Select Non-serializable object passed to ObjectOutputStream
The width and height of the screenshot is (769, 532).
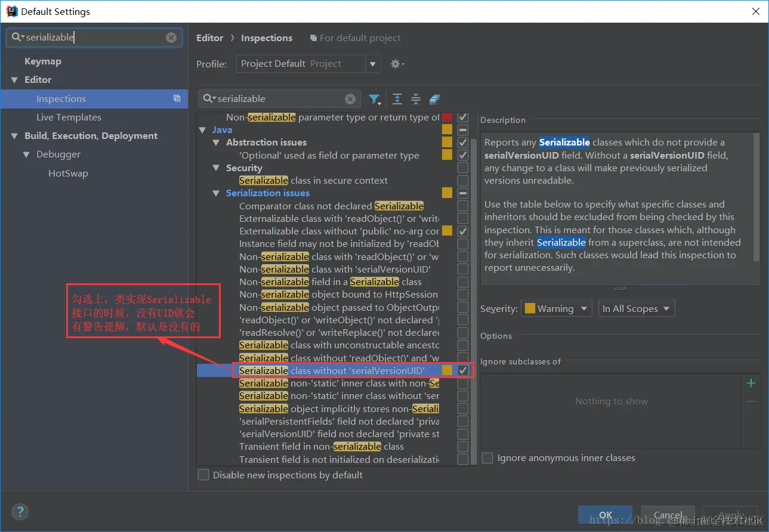click(339, 307)
